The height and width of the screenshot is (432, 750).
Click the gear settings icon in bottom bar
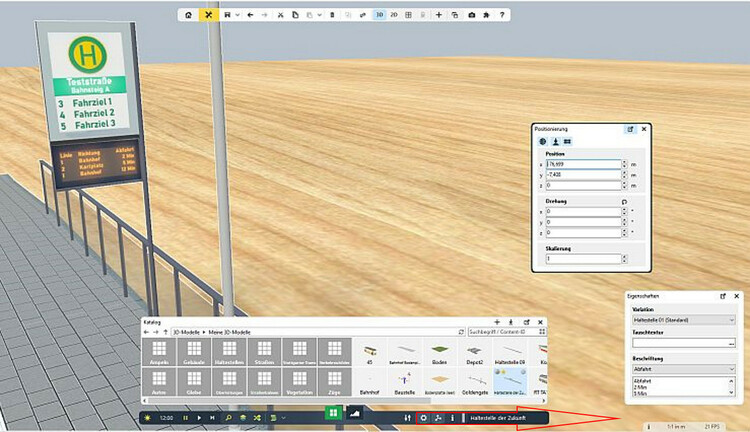click(x=423, y=416)
